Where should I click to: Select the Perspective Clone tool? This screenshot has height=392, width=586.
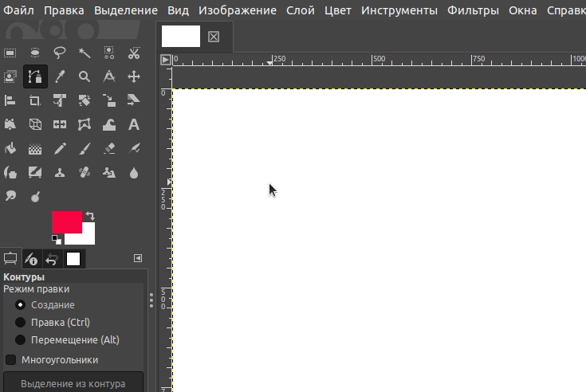[109, 173]
